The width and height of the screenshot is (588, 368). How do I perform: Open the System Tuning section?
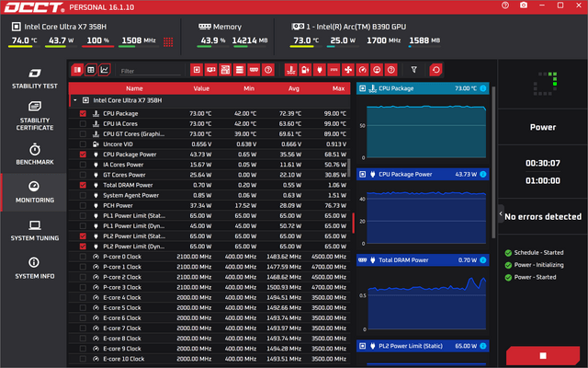35,230
